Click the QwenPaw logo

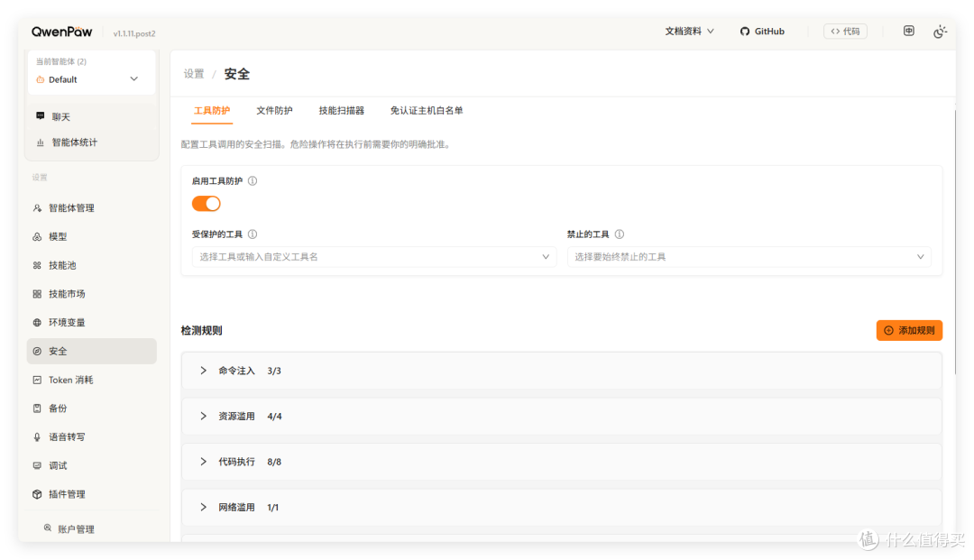coord(61,32)
